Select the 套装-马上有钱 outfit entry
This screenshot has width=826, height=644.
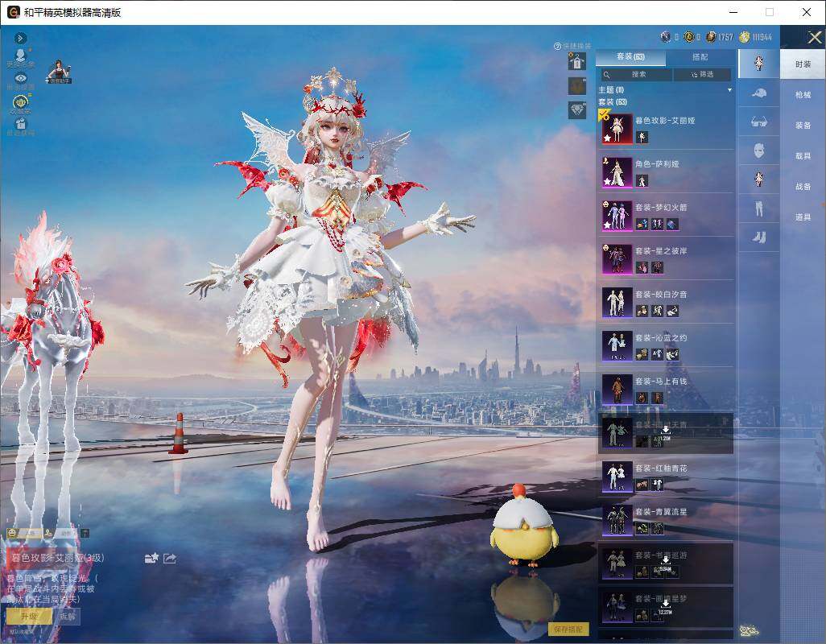coord(666,389)
